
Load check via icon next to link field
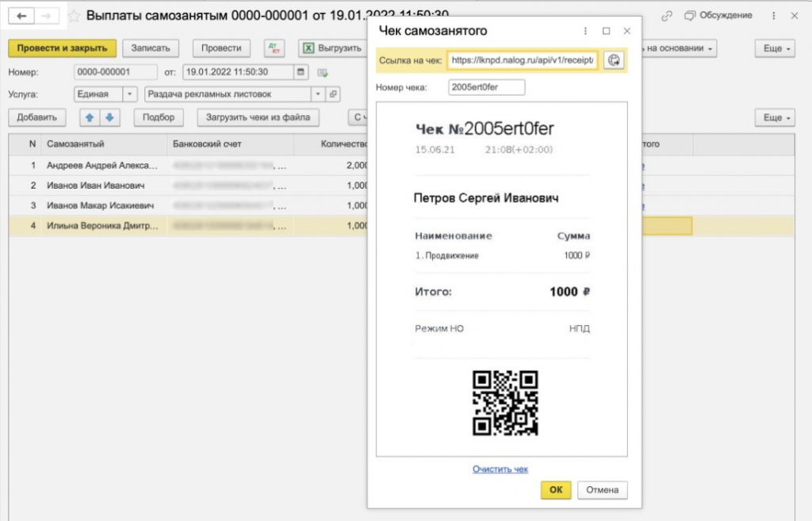click(x=614, y=60)
